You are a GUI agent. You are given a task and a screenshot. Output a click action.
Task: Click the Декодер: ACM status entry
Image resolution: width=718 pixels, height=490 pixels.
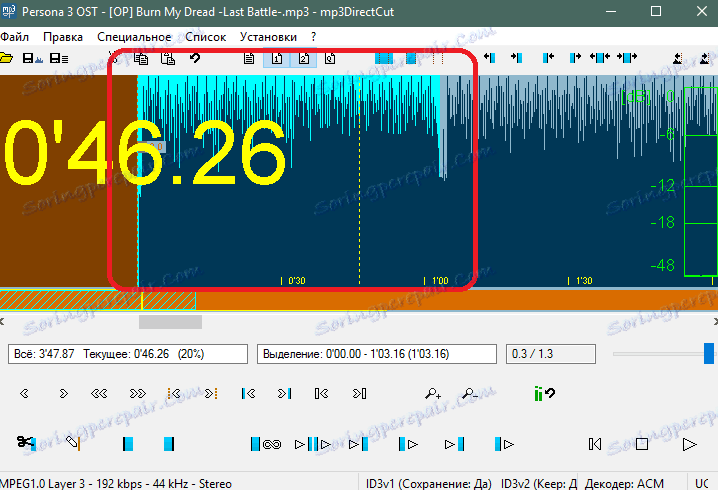624,484
